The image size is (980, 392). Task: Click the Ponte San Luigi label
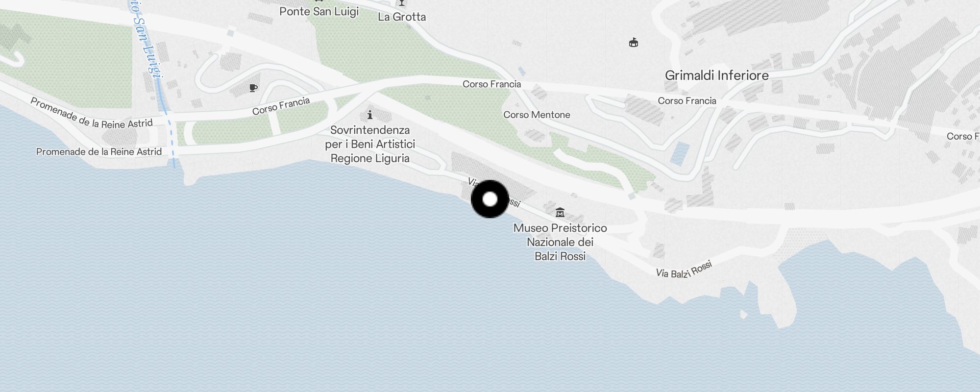(x=319, y=11)
